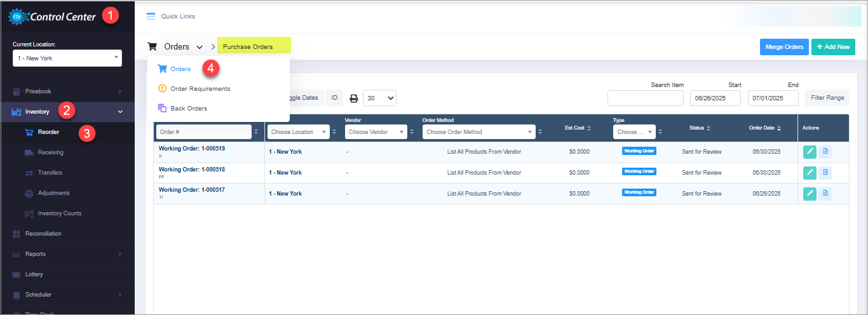Open the page size dropdown showing 30
The width and height of the screenshot is (868, 315).
379,98
